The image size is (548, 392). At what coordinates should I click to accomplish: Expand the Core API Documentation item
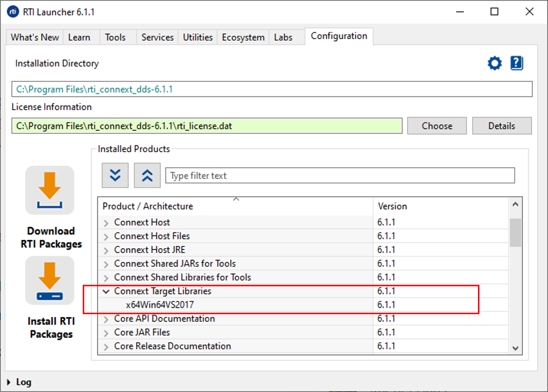point(106,319)
